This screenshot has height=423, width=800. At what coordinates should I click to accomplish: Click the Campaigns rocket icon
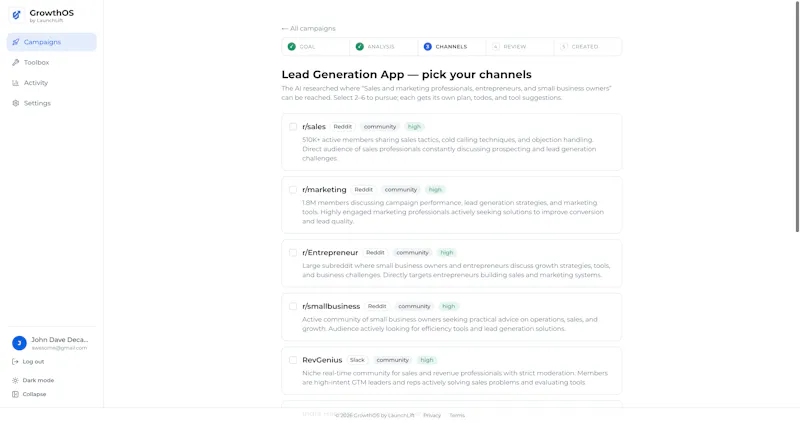[x=16, y=42]
